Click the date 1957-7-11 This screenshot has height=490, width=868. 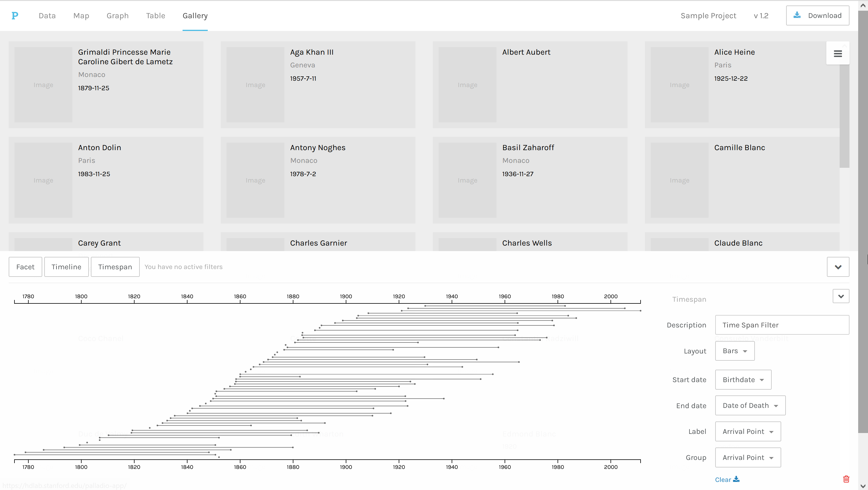click(303, 78)
